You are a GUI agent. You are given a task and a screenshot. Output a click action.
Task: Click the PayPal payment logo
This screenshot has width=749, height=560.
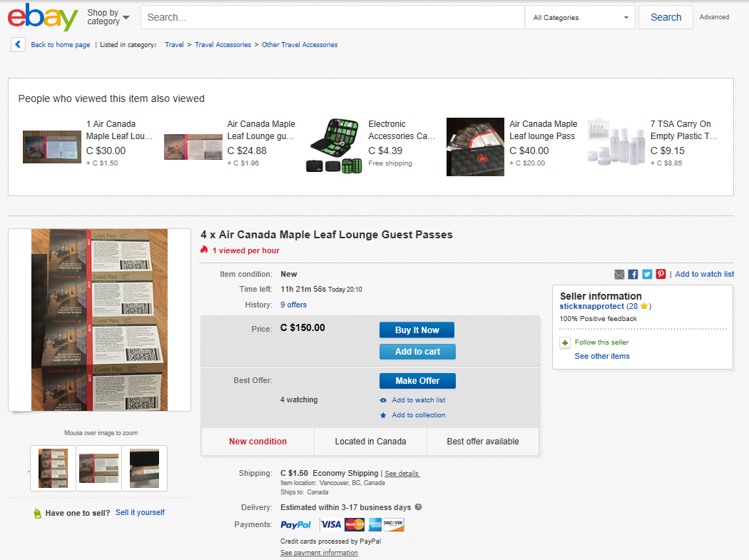[296, 524]
